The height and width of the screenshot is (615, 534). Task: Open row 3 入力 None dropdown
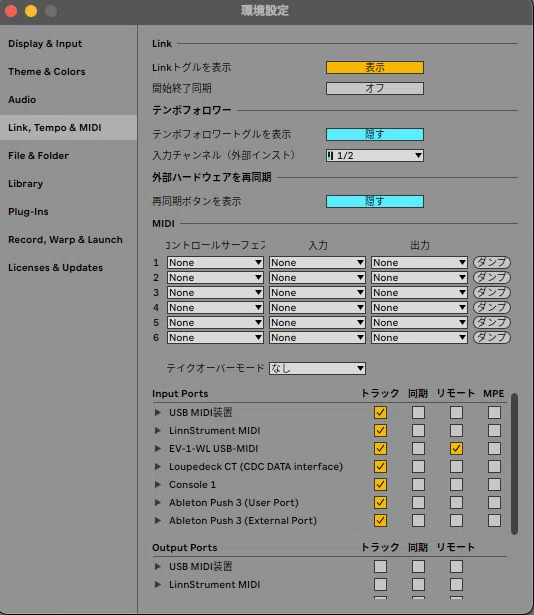[317, 293]
